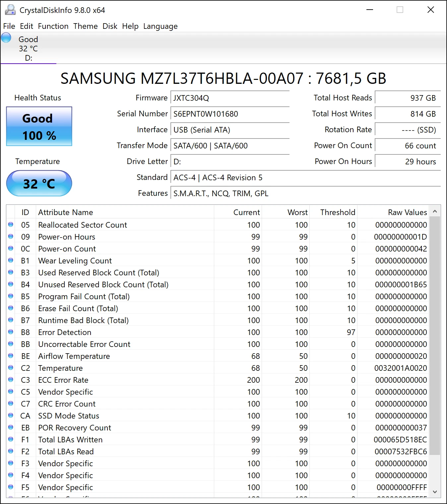Image resolution: width=447 pixels, height=504 pixels.
Task: Click the CrystalDiskInfo app icon in title bar
Action: [10, 10]
